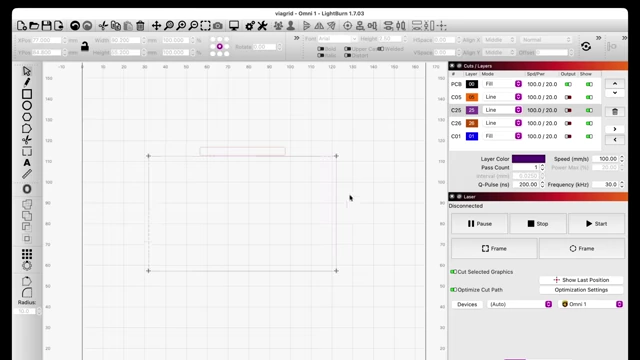
Task: Open Mode dropdown for C25 layer
Action: (x=502, y=110)
